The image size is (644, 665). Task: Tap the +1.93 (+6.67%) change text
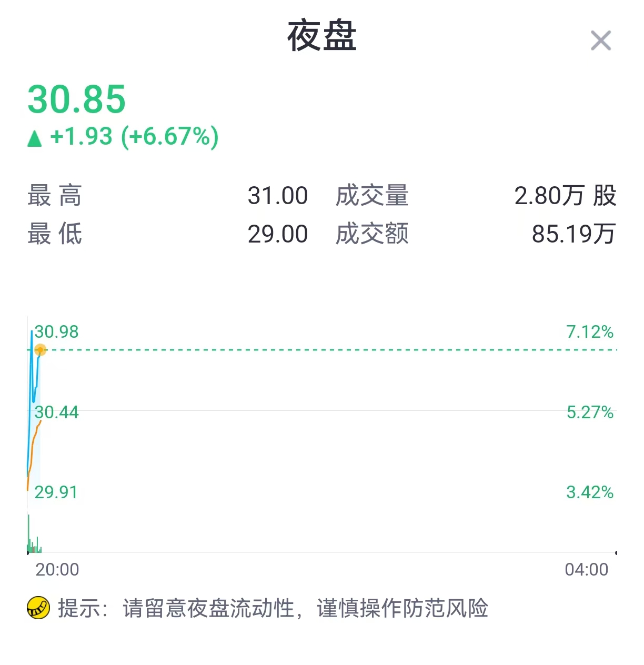tap(134, 136)
